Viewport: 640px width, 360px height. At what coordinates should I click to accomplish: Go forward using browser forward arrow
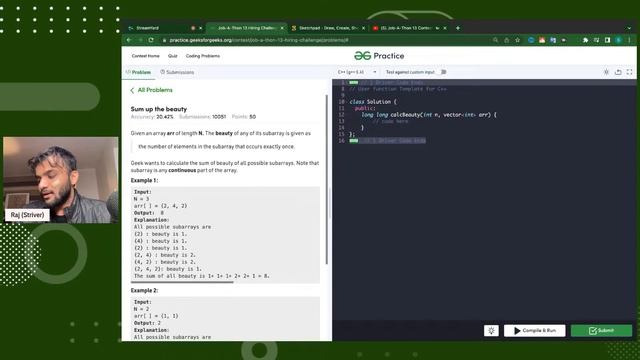pos(140,40)
